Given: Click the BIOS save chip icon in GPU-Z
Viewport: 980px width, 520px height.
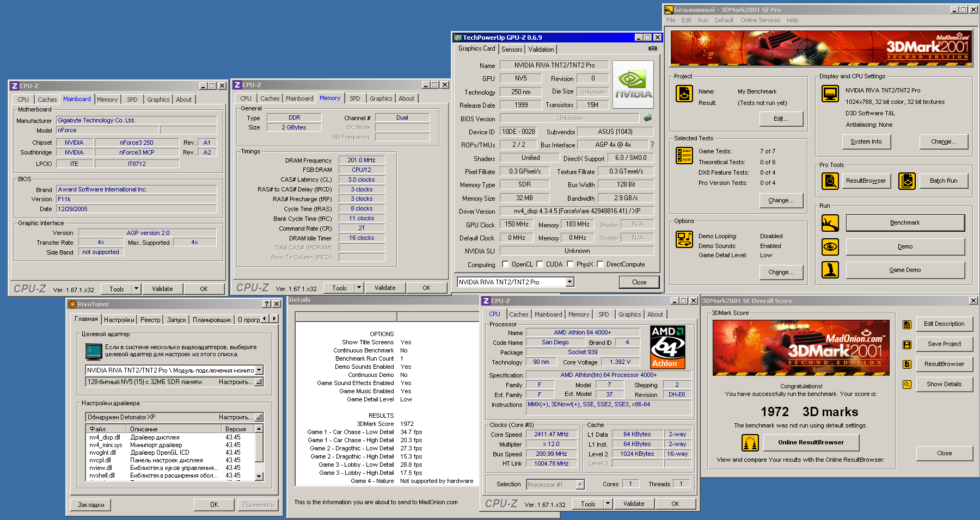Looking at the screenshot, I should (x=647, y=118).
